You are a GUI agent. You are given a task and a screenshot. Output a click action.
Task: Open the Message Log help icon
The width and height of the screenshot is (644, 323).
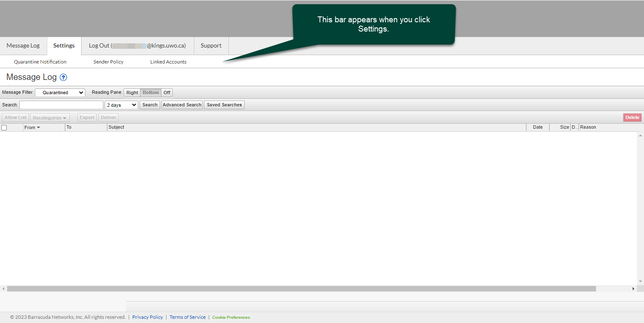pyautogui.click(x=63, y=77)
